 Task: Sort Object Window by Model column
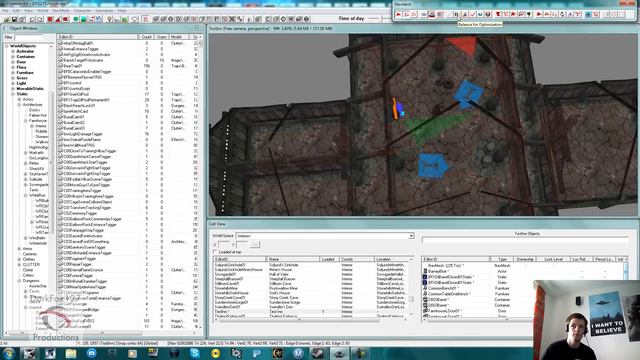click(180, 37)
